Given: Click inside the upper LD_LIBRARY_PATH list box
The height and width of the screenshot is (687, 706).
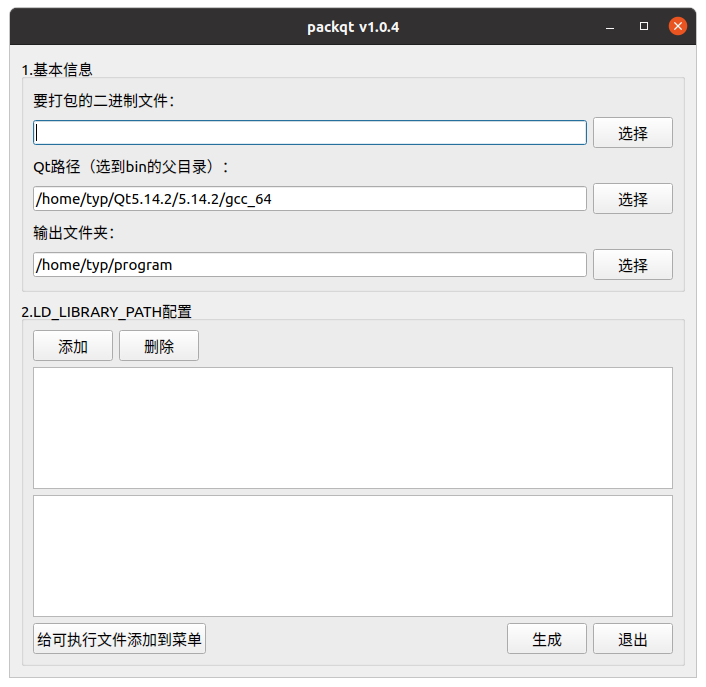Looking at the screenshot, I should point(353,428).
